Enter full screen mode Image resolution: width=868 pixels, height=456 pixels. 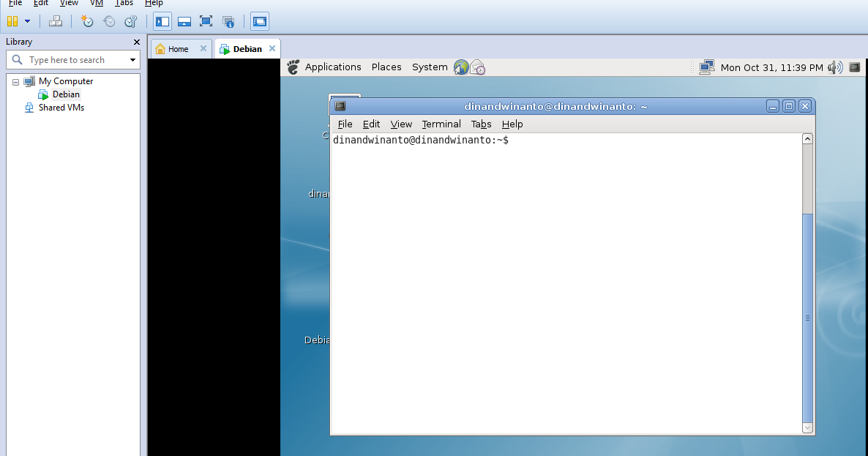pos(206,21)
